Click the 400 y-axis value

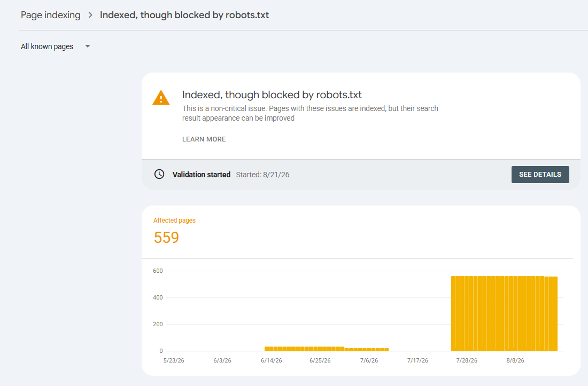(x=158, y=298)
